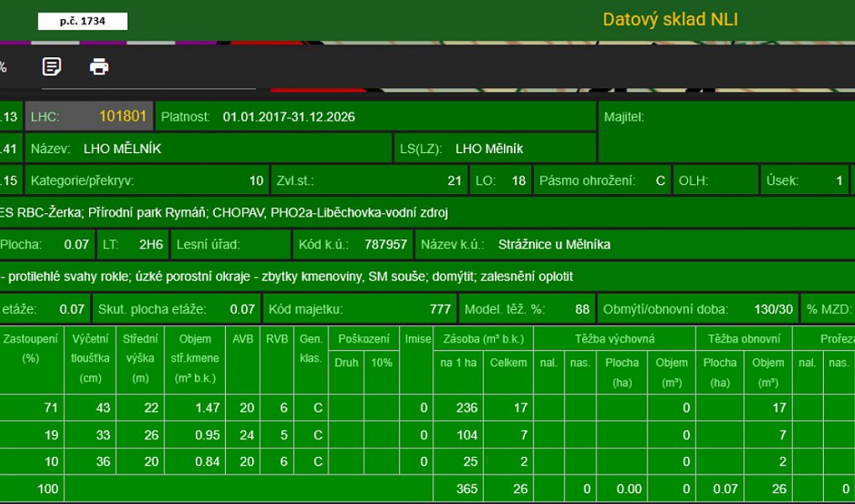Screen dimensions: 855x504
Task: Select the Kategorie/překryv field
Action: pos(147,181)
